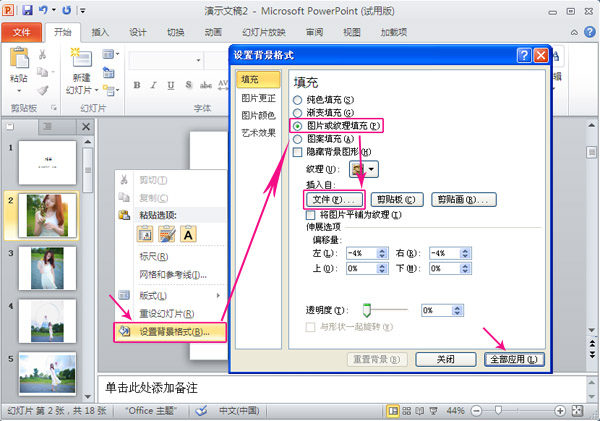Apply Bold formatting with B icon

click(x=137, y=85)
